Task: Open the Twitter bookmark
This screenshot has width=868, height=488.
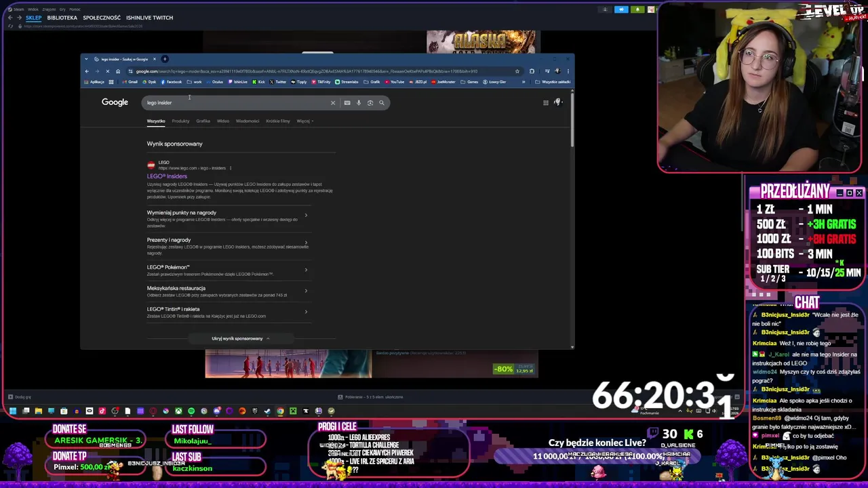Action: (x=278, y=82)
